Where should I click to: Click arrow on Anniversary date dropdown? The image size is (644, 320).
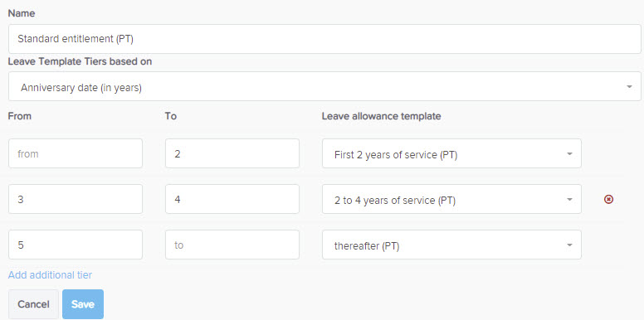tap(629, 87)
